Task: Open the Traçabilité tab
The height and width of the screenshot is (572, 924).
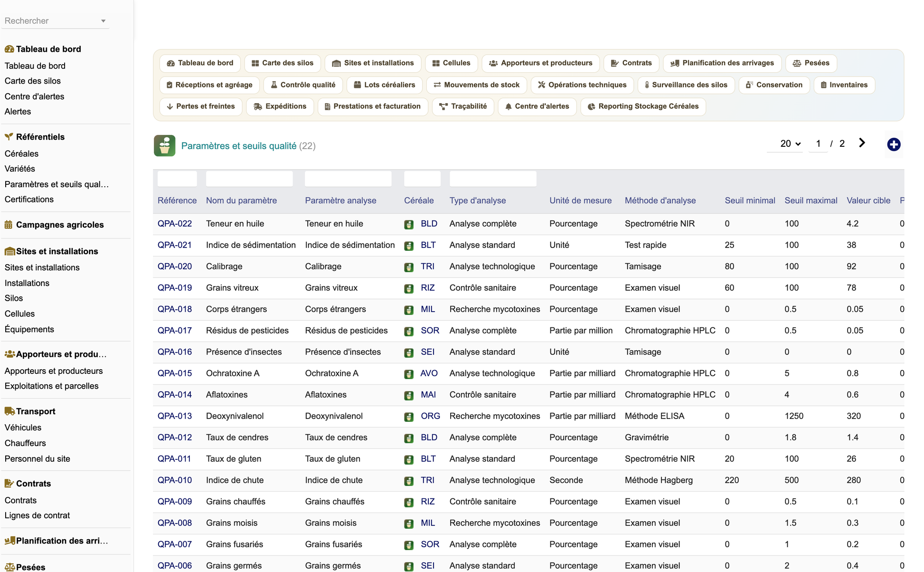Action: (x=463, y=106)
